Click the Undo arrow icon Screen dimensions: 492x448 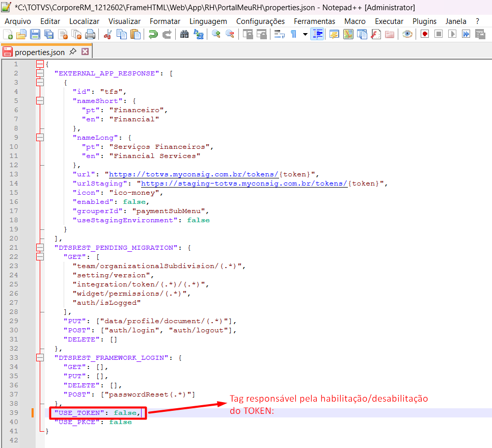[x=153, y=34]
